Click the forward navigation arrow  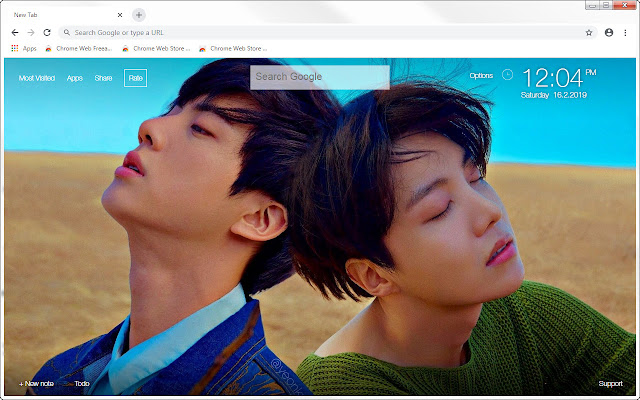[x=31, y=33]
